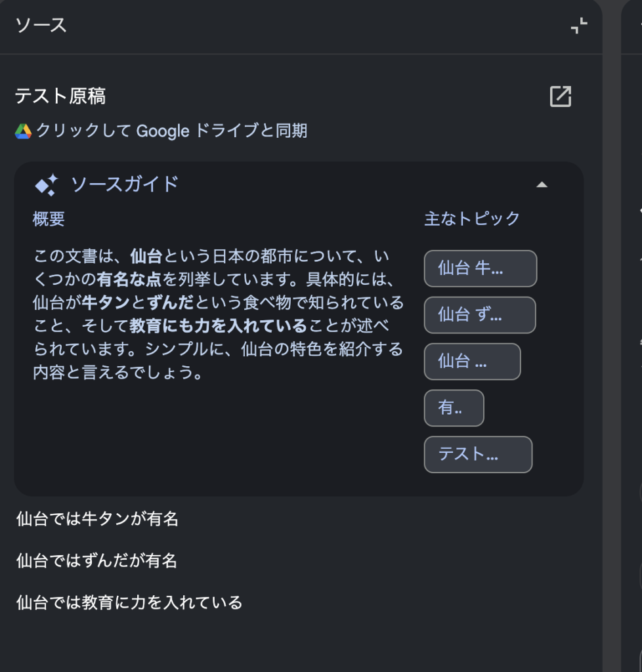
Task: Select the テスト... topic chip
Action: tap(479, 454)
